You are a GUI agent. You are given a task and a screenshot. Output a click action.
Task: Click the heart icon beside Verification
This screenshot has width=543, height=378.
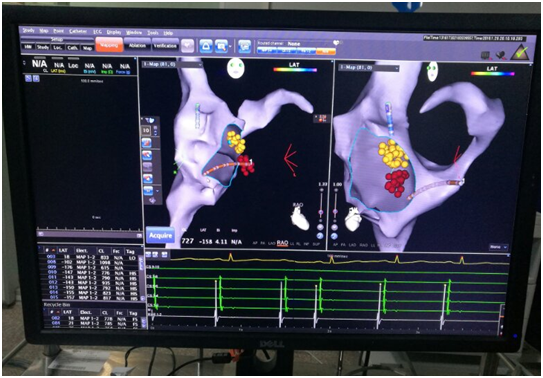[187, 46]
